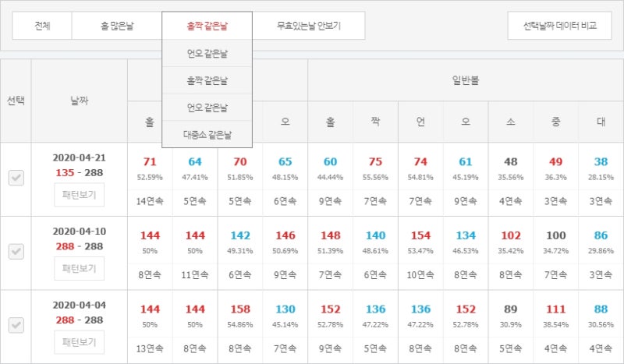Click the 대 column header

601,122
